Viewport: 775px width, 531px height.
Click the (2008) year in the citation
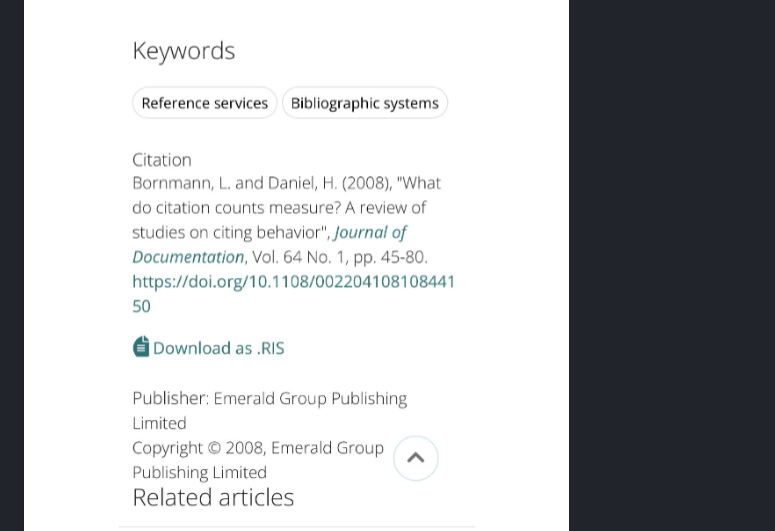point(366,183)
